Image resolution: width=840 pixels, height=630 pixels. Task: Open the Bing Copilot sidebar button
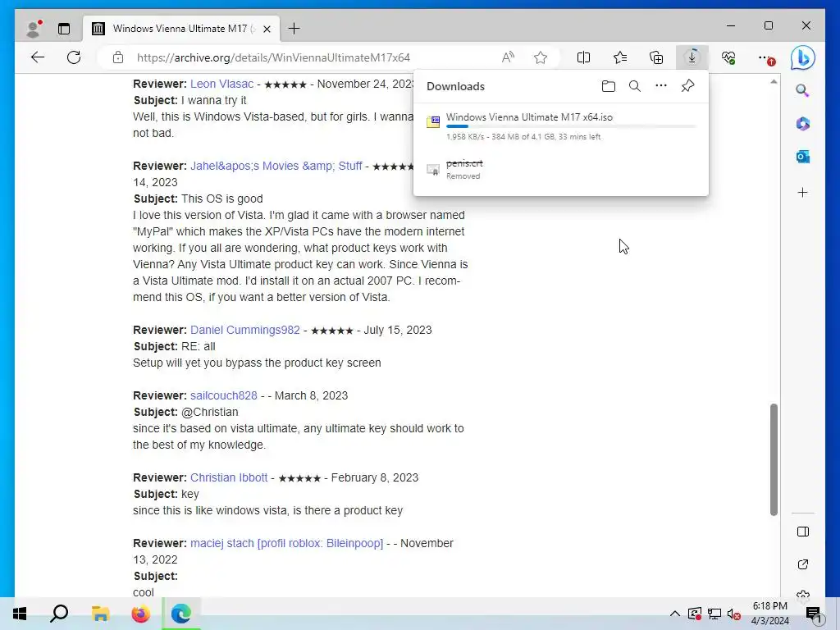[803, 58]
